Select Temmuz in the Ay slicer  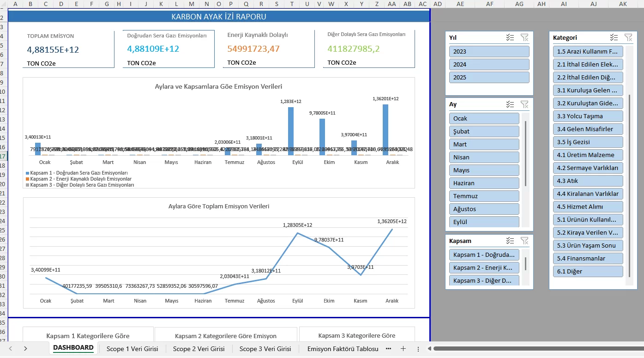tap(484, 196)
